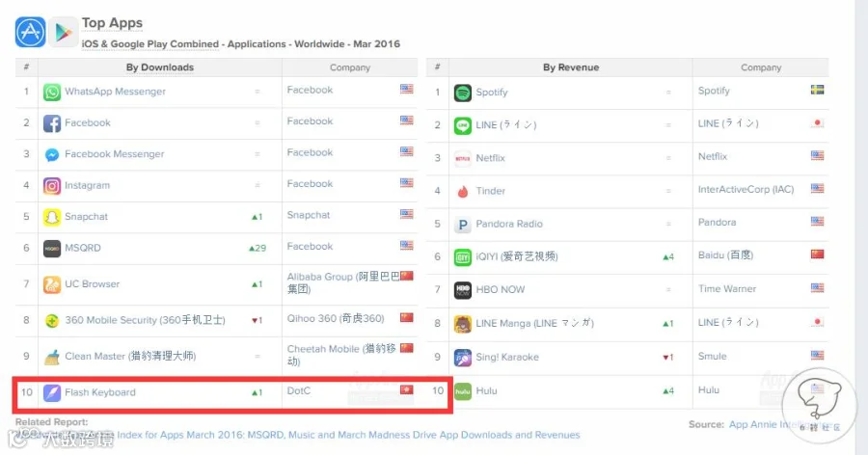Click the Spotify app icon in revenue list
The image size is (868, 455).
click(463, 93)
